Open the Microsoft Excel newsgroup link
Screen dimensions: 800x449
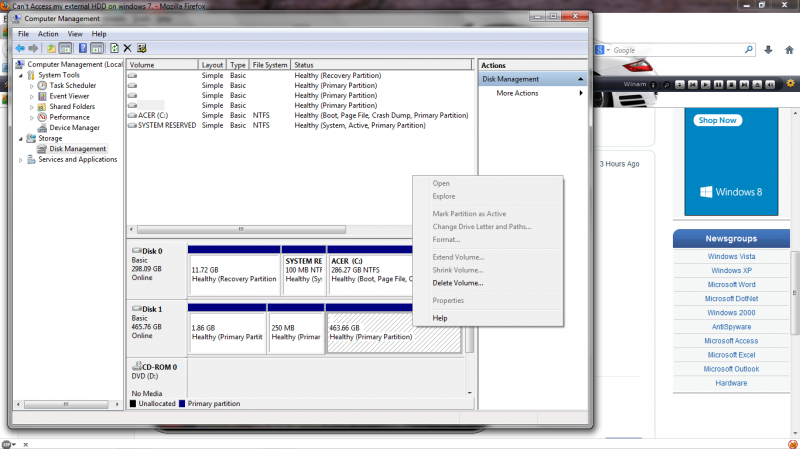point(731,355)
